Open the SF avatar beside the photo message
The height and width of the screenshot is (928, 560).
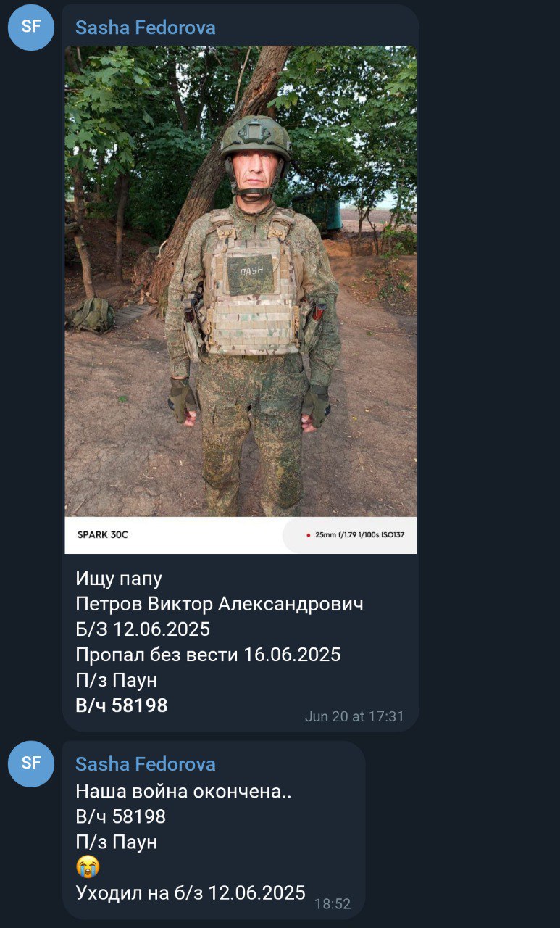31,28
